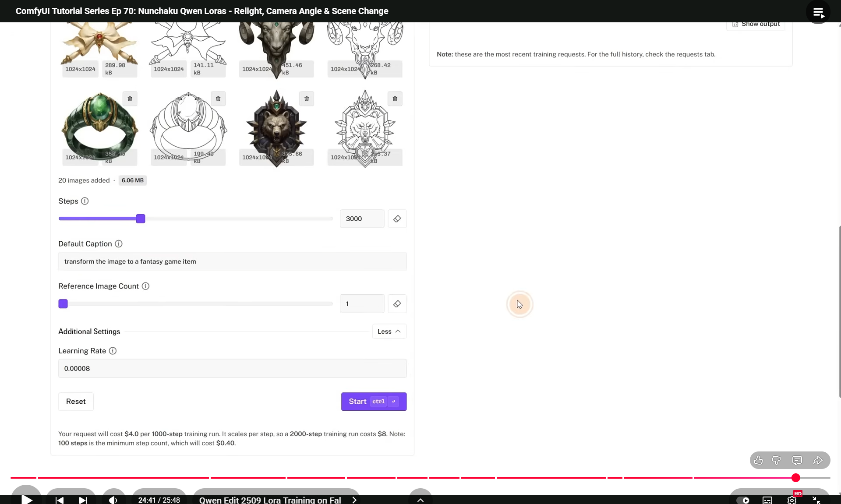Mute the video volume
The image size is (841, 504).
[113, 500]
